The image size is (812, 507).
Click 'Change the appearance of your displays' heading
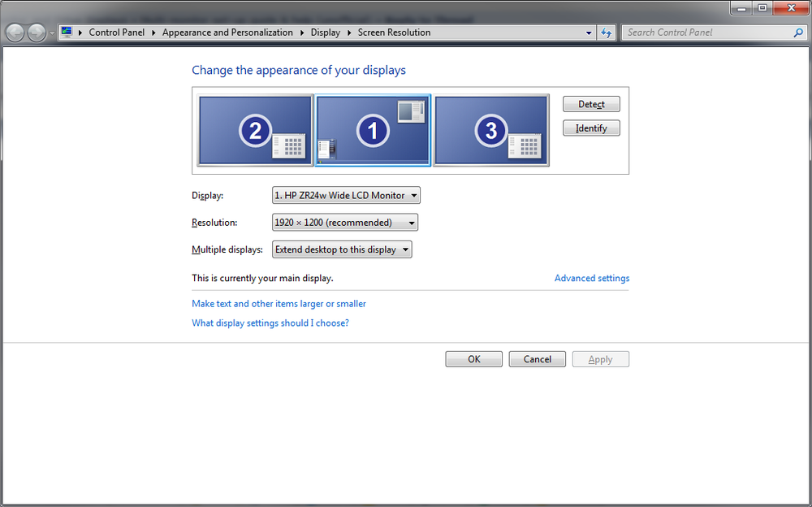299,70
